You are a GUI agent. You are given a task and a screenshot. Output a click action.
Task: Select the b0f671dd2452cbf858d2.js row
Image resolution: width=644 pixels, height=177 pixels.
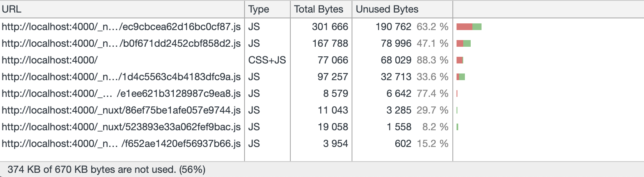click(121, 43)
